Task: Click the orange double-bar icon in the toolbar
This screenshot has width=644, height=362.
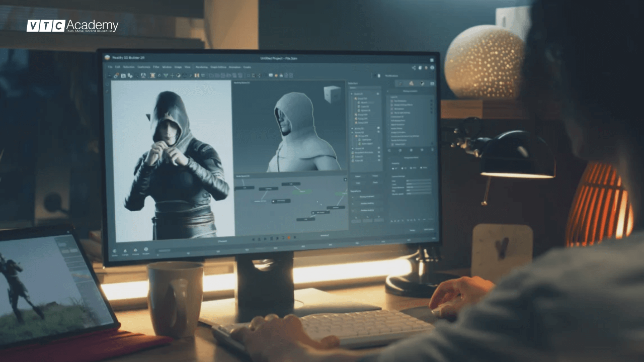Action: pos(197,75)
